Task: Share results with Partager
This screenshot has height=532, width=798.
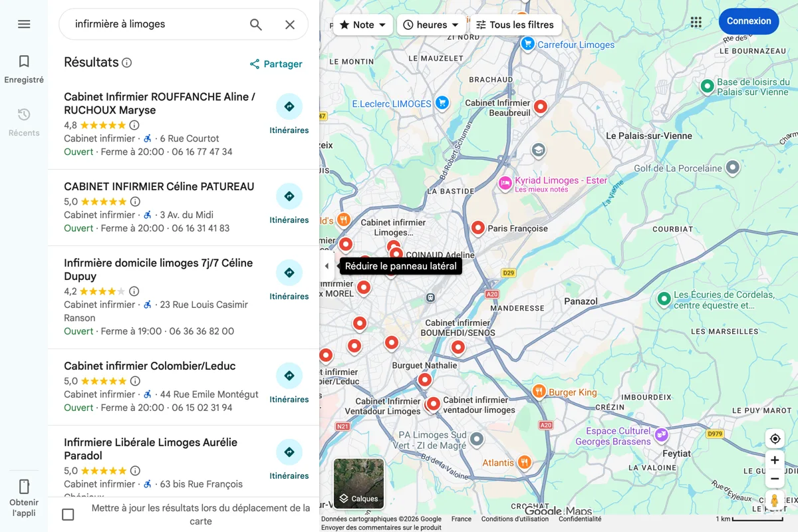Action: 276,64
